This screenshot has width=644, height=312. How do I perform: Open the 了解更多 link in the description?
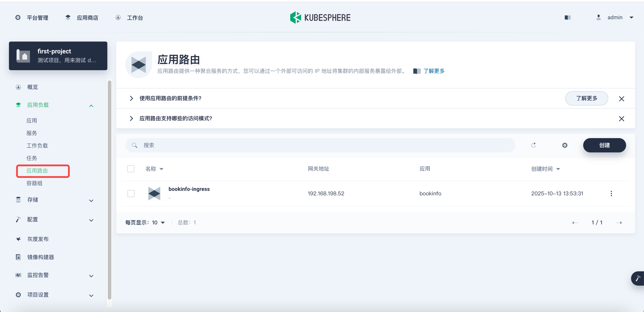click(434, 71)
